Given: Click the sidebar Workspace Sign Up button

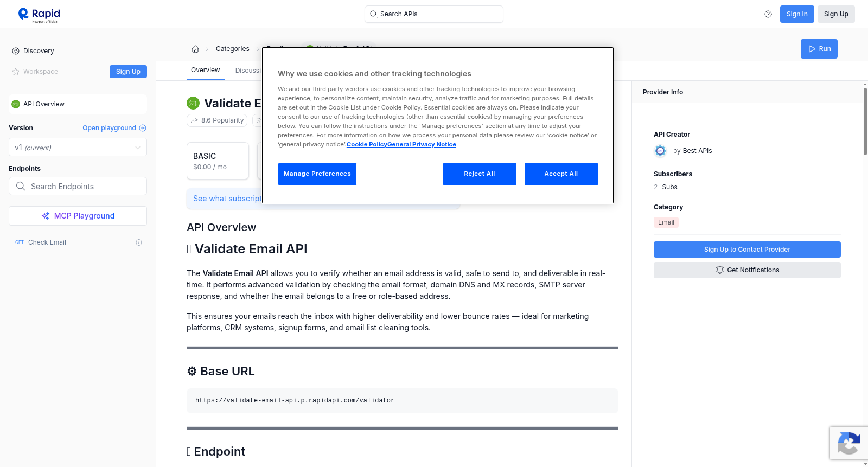Looking at the screenshot, I should [x=128, y=72].
